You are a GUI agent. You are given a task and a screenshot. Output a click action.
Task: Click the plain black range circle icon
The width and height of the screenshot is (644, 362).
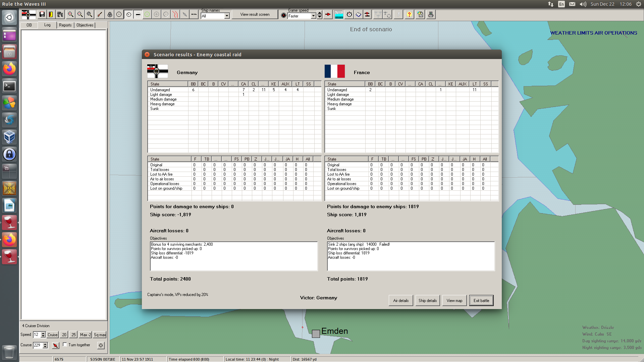tap(119, 14)
